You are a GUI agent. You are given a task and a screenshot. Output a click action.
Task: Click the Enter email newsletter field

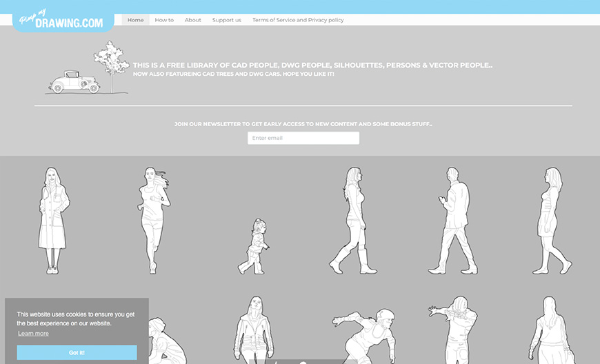pos(303,138)
